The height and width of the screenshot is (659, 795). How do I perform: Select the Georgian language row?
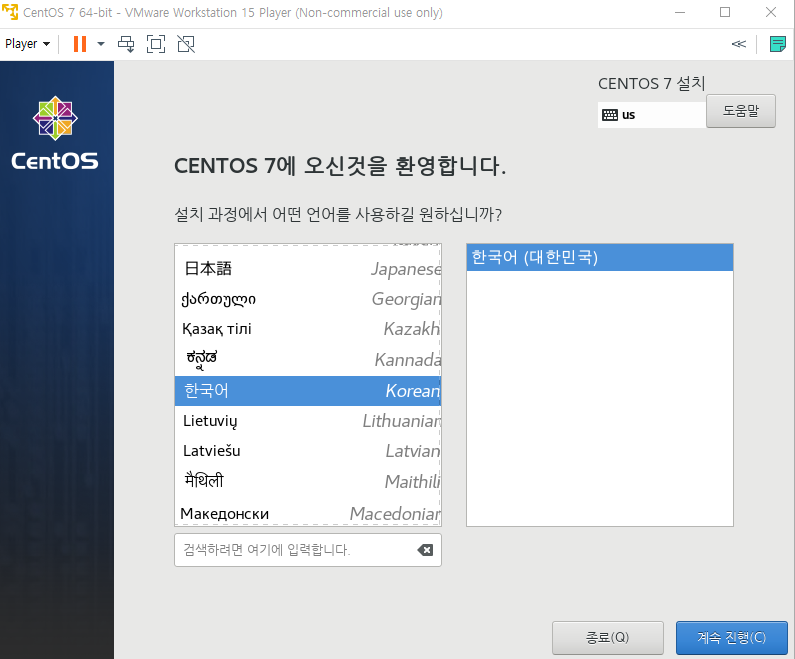click(x=308, y=299)
